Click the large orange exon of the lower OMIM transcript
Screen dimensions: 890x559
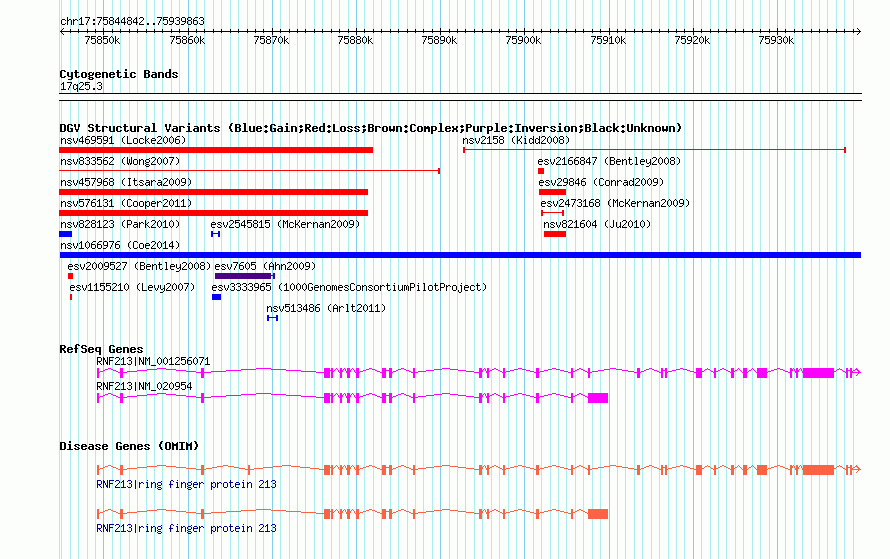click(x=598, y=514)
